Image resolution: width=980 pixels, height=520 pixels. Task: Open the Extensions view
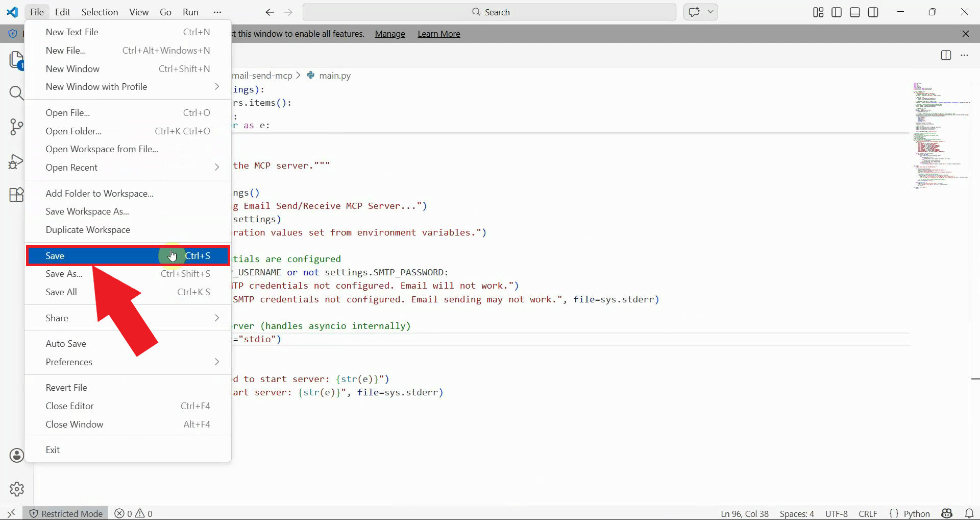17,195
